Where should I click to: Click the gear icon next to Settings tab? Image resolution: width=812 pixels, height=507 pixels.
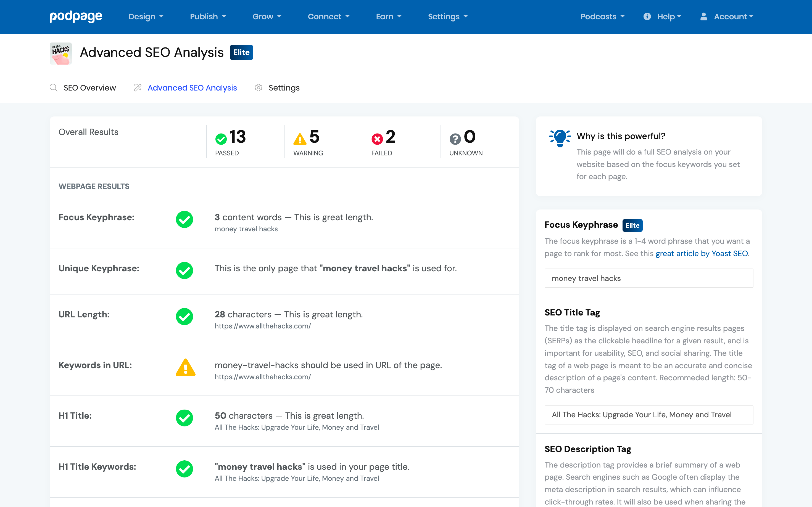[258, 88]
